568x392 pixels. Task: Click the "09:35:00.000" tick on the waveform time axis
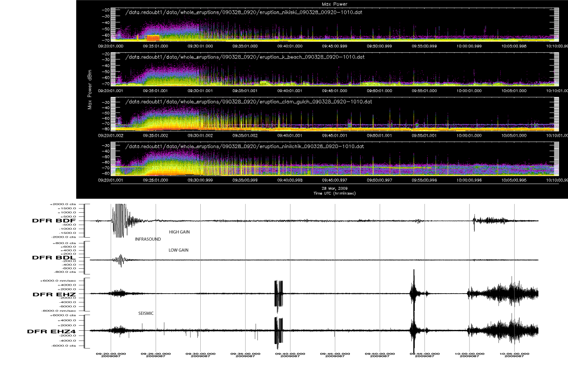245,354
